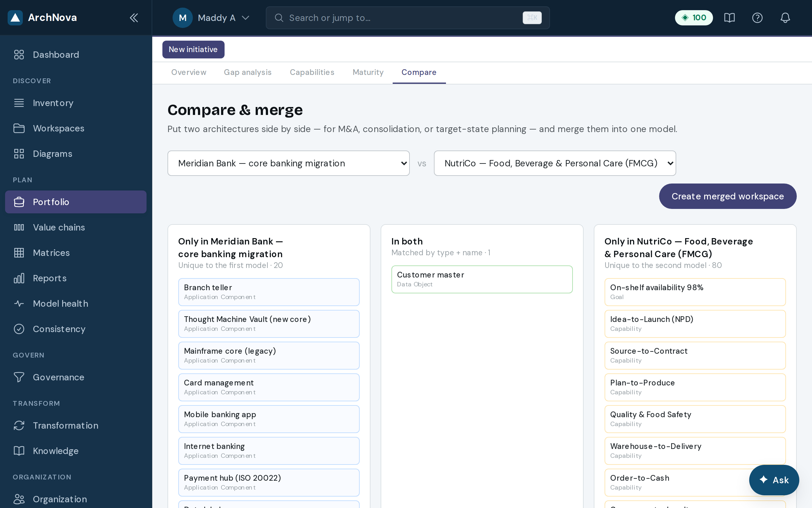Open the NutriCo model dropdown

click(x=555, y=163)
